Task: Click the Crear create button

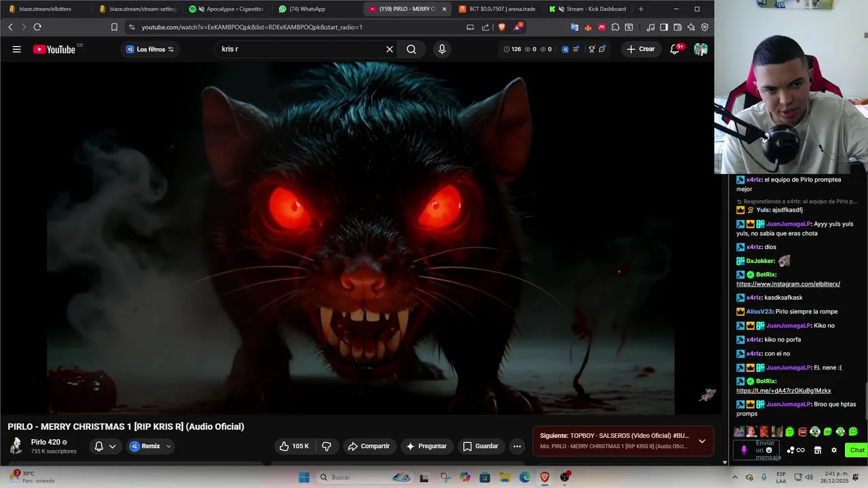Action: point(641,49)
